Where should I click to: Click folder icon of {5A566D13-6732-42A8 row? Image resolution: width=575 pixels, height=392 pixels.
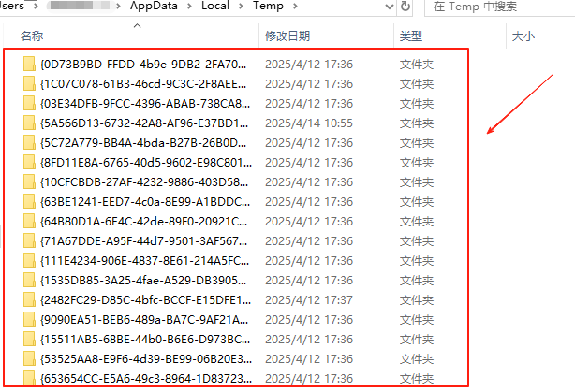29,123
